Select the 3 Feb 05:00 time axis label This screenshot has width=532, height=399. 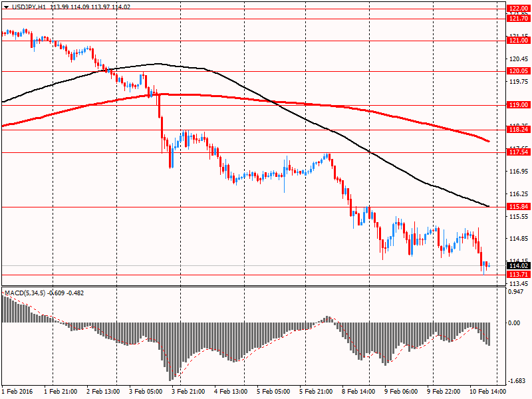(x=146, y=392)
